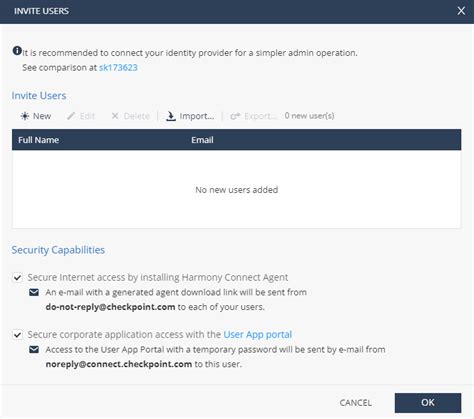Click the info icon beside the recommendation
This screenshot has height=419, width=474.
click(17, 51)
